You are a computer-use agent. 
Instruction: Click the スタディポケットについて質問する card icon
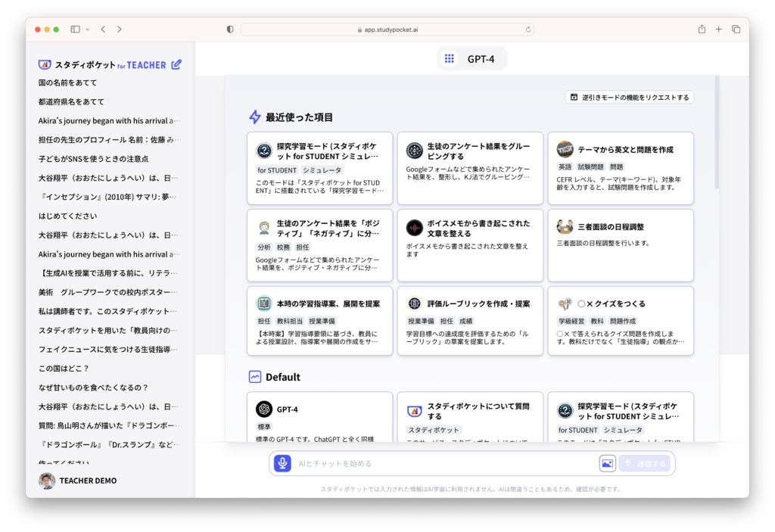(414, 410)
